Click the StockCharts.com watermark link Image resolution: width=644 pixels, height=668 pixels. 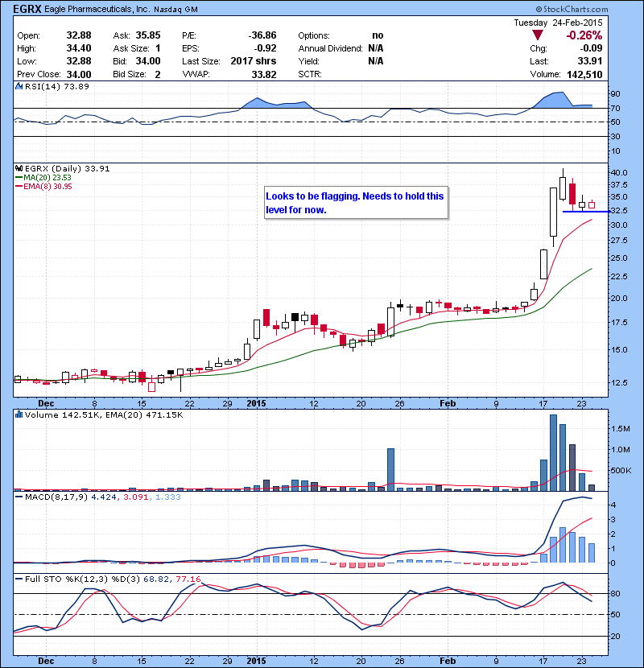(x=572, y=9)
